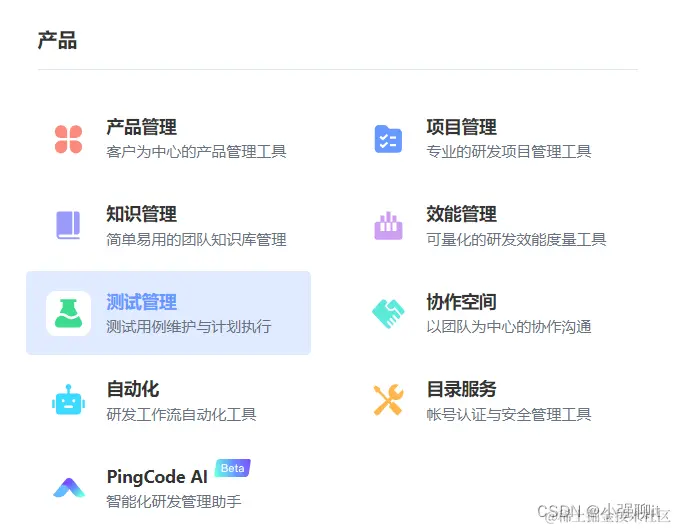This screenshot has width=676, height=529.
Task: Click the purple chart 效能管理 icon
Action: 388,226
